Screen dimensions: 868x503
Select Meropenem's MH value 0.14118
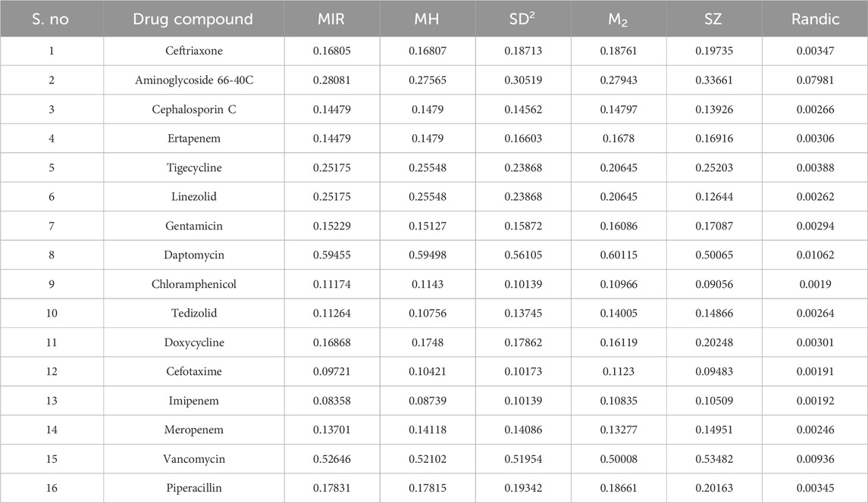coord(428,430)
